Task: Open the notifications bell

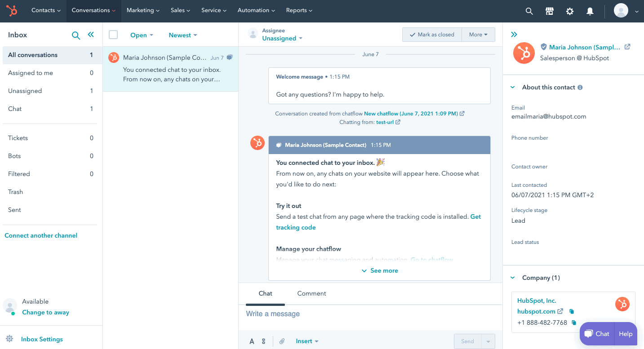Action: (590, 11)
